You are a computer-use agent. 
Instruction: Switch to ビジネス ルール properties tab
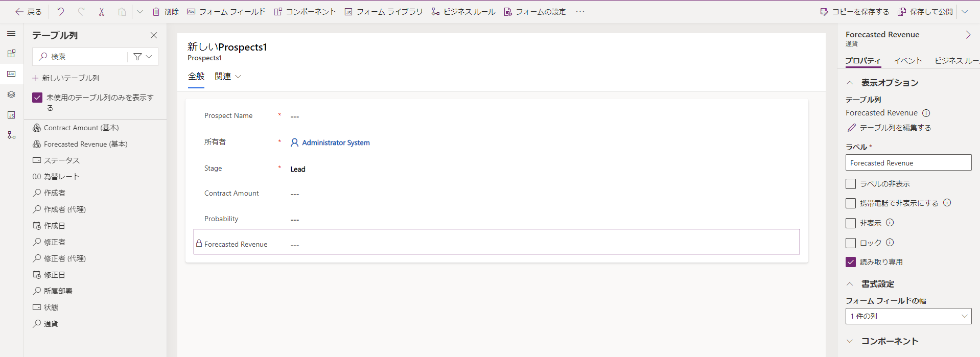click(x=956, y=61)
